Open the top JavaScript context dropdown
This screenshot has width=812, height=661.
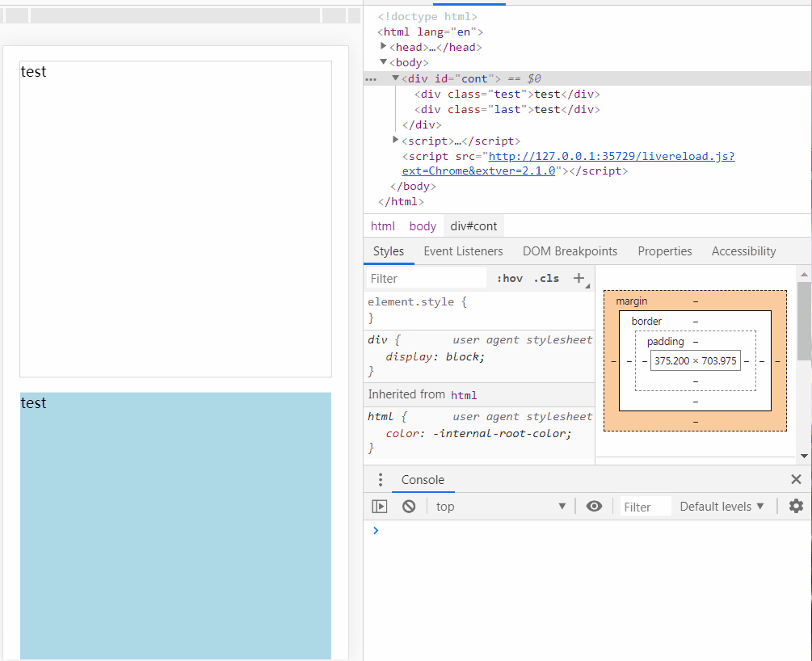(x=501, y=506)
